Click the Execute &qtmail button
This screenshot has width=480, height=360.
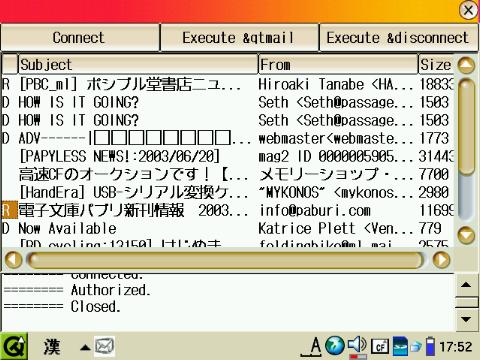[x=239, y=38]
